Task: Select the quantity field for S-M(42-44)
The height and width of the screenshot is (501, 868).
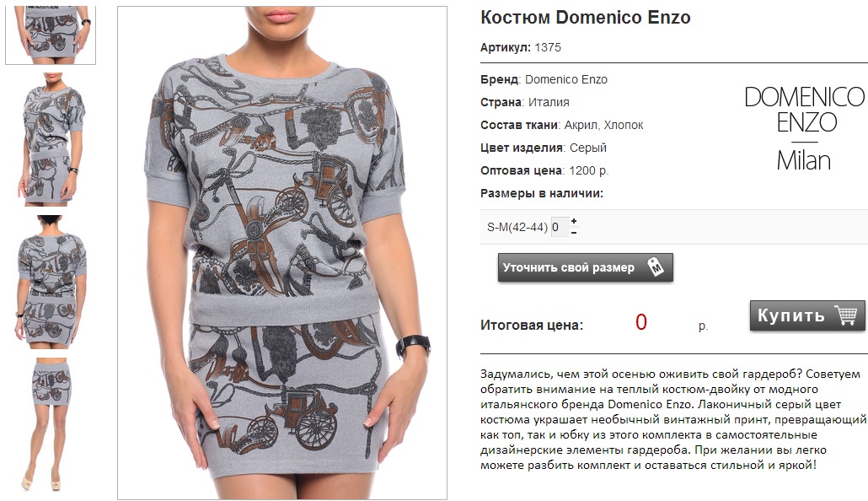Action: [560, 227]
